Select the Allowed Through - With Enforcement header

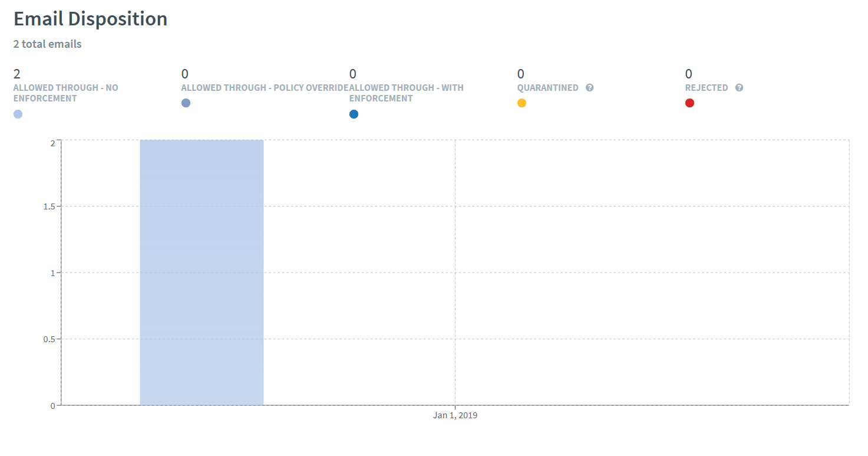pyautogui.click(x=406, y=93)
